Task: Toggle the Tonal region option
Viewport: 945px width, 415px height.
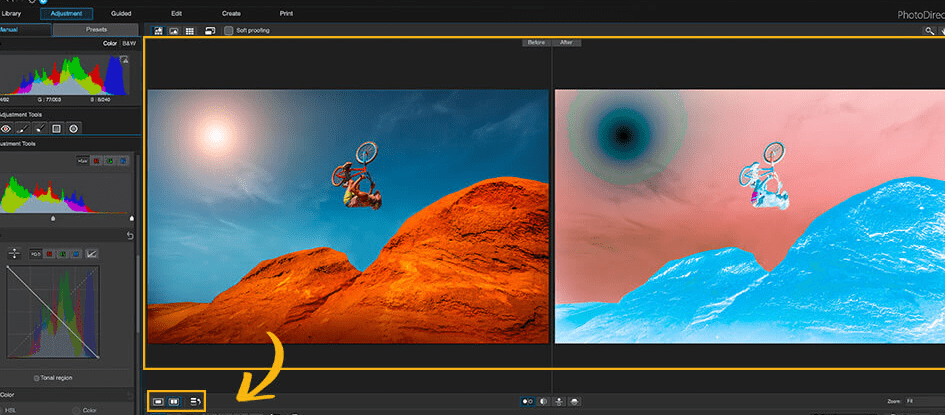Action: 37,377
